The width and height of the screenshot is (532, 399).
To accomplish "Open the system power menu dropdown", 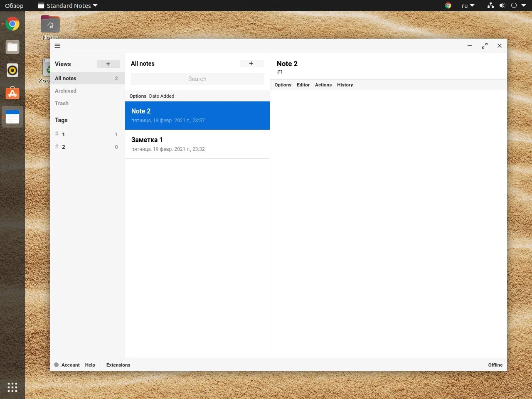I will [518, 6].
